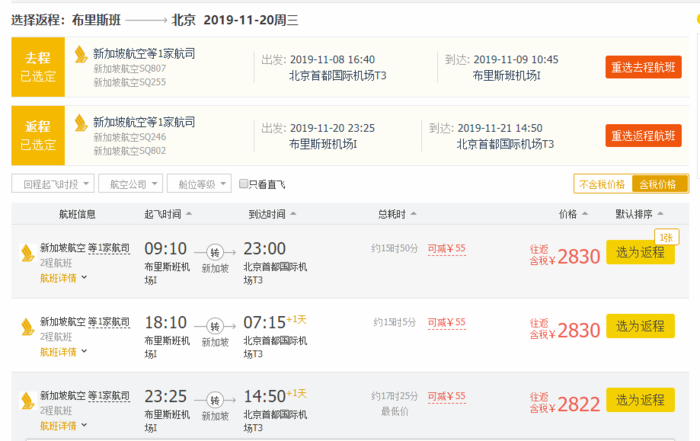Open the return departure time (回程起飞时段) dropdown
The image size is (700, 441).
[x=53, y=184]
